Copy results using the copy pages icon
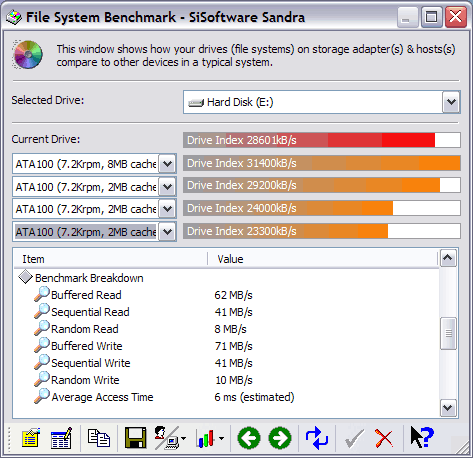 (x=99, y=438)
